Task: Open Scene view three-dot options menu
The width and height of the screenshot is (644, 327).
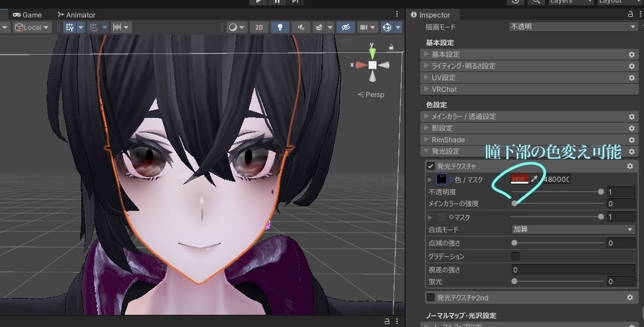Action: pos(397,14)
